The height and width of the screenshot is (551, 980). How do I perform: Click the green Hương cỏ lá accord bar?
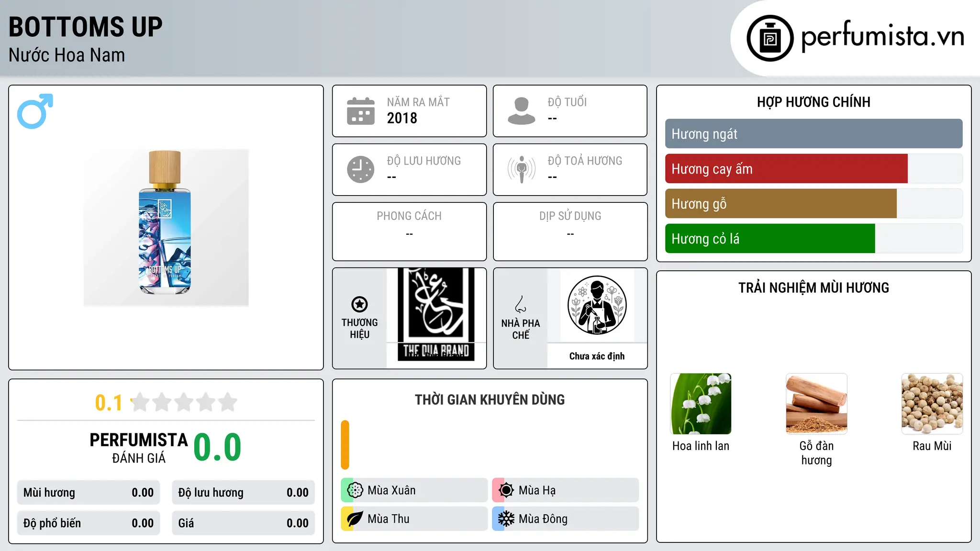tap(770, 238)
